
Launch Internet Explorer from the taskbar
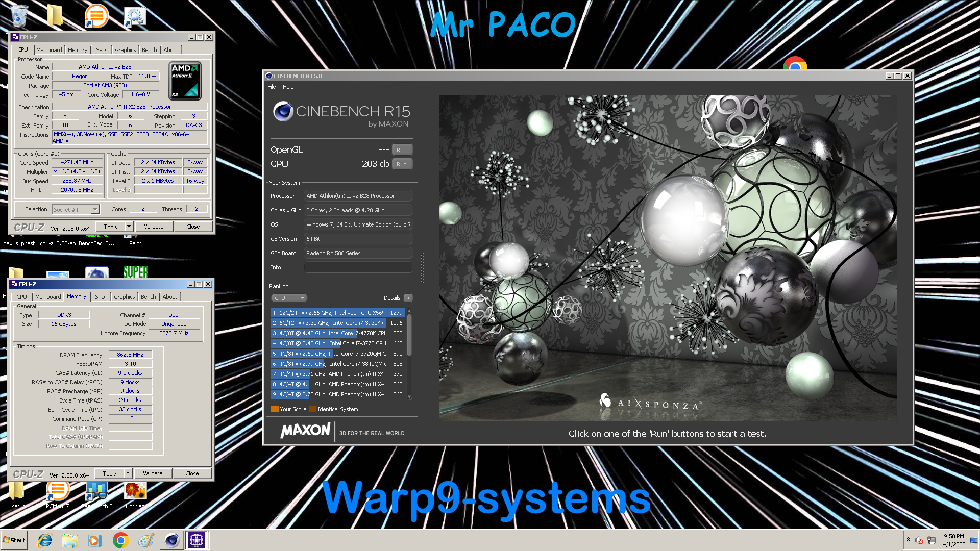[x=45, y=540]
